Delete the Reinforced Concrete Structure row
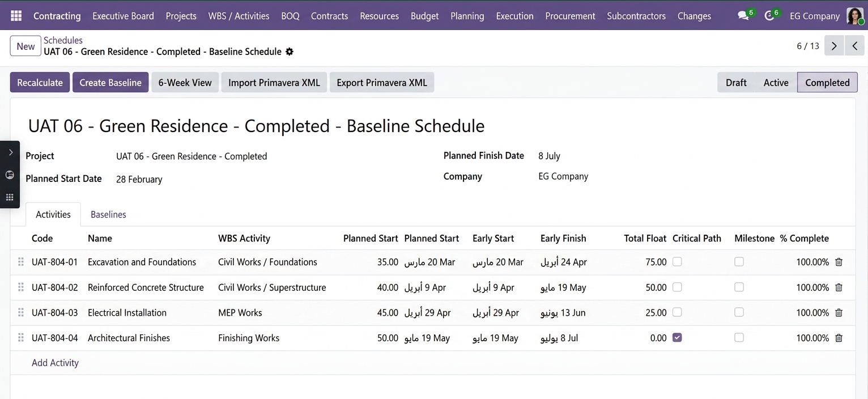 click(839, 287)
